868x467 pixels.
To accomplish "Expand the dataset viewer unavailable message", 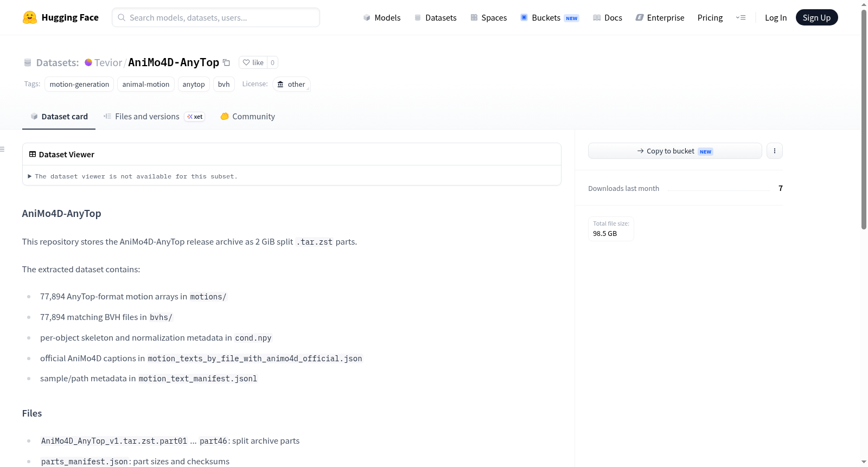I will (133, 176).
